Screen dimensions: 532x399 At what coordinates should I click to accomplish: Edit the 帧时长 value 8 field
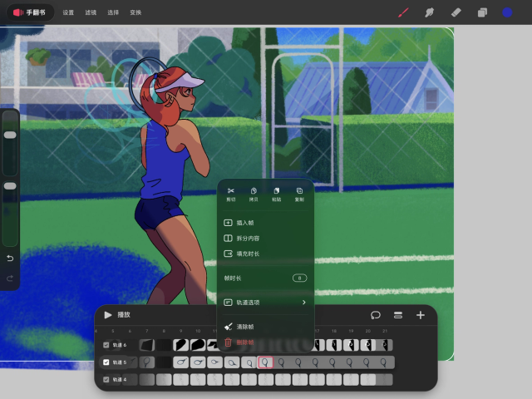pyautogui.click(x=299, y=278)
